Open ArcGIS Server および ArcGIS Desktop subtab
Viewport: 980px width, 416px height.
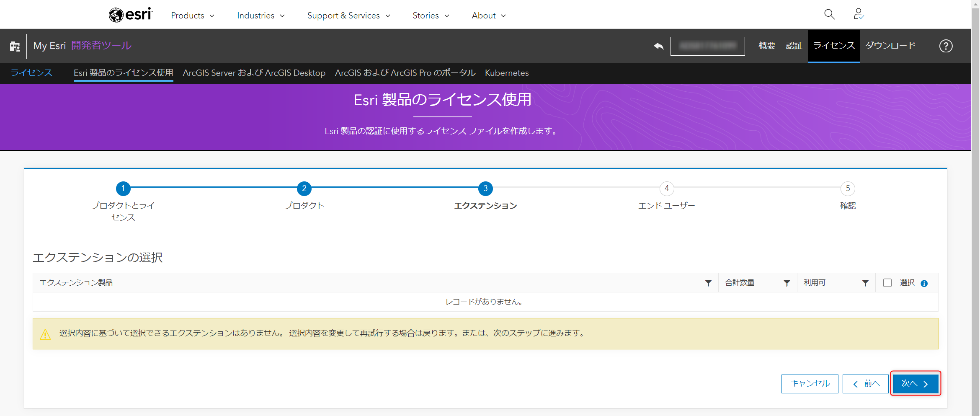(x=254, y=73)
